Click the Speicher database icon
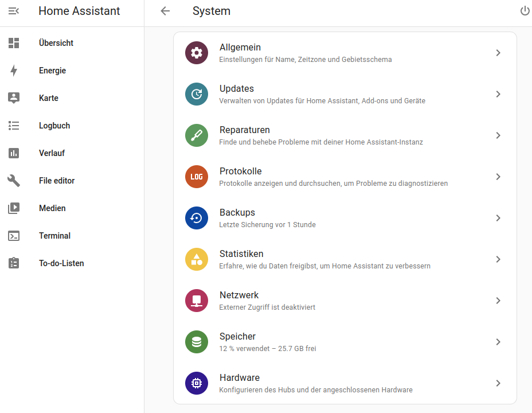This screenshot has width=532, height=413. tap(197, 342)
